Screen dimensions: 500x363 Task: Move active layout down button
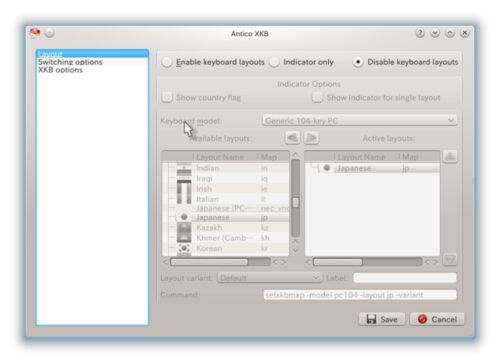pos(450,259)
